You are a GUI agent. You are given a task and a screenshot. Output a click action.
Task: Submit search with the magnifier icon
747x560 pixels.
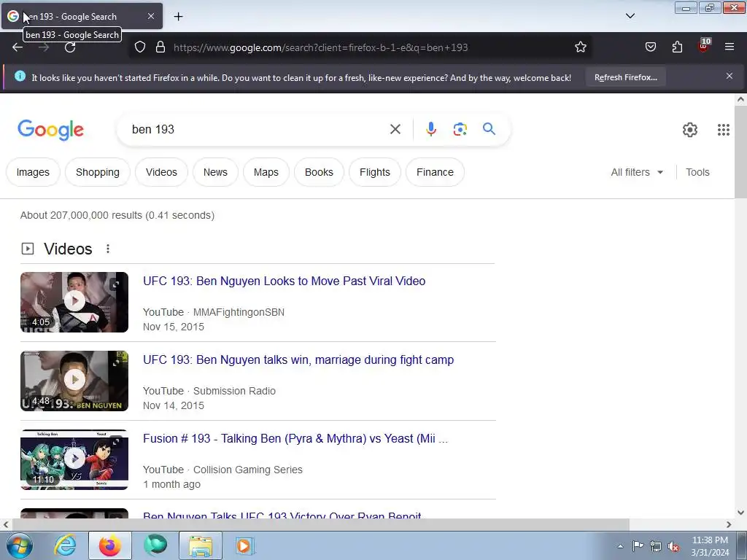(489, 128)
